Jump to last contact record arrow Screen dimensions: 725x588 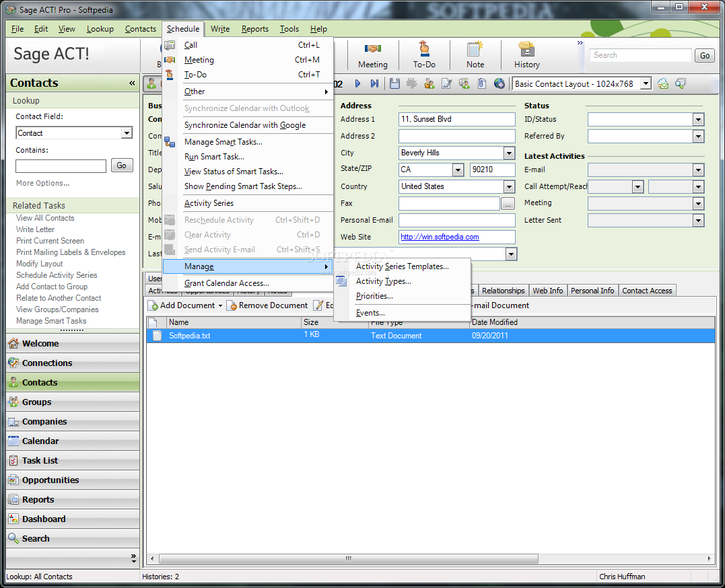(x=374, y=83)
